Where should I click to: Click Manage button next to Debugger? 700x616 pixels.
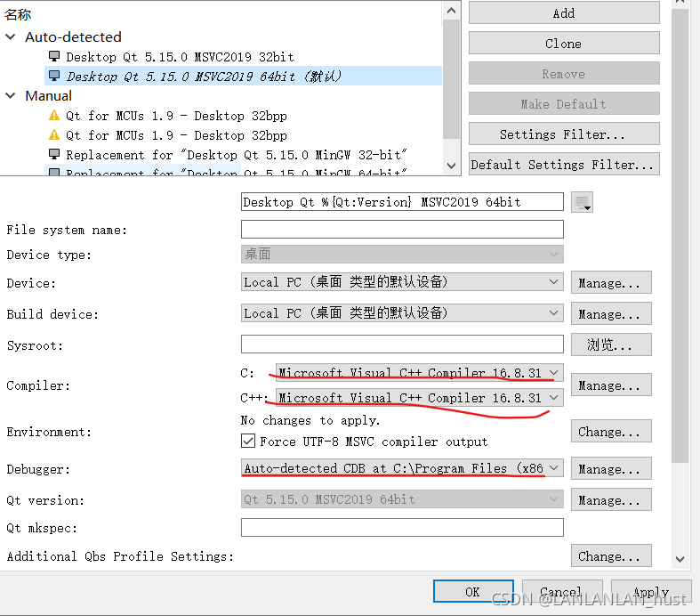coord(611,468)
